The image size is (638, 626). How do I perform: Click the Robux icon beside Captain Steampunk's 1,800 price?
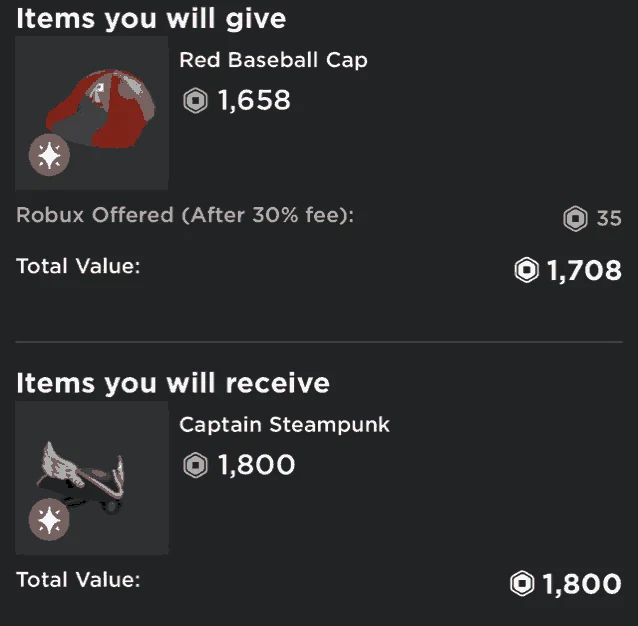click(195, 465)
